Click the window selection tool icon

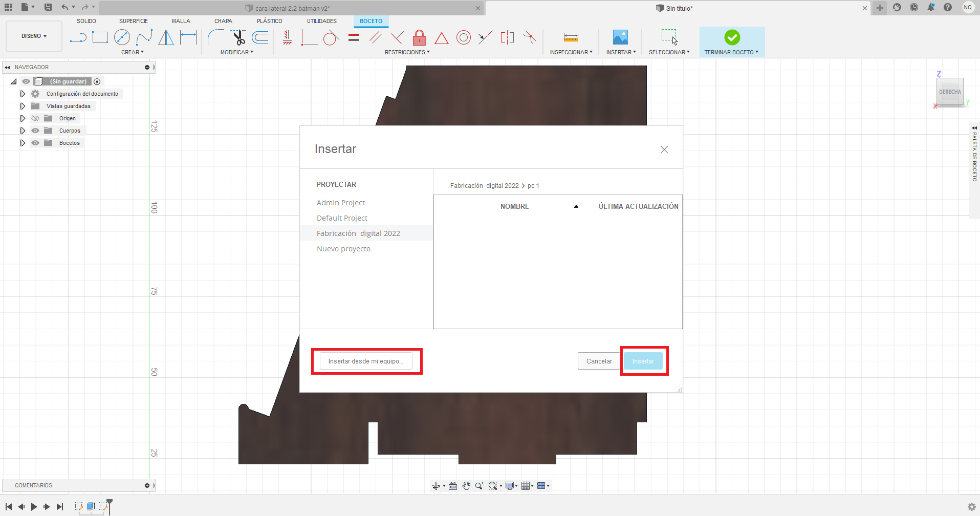[669, 37]
